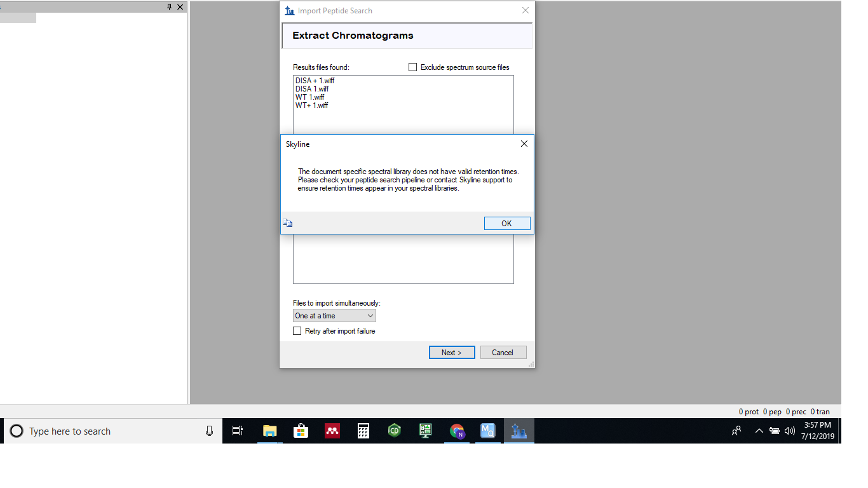Screen dimensions: 868x488
Task: Click the copy message icon in Skyline dialog
Action: (x=287, y=223)
